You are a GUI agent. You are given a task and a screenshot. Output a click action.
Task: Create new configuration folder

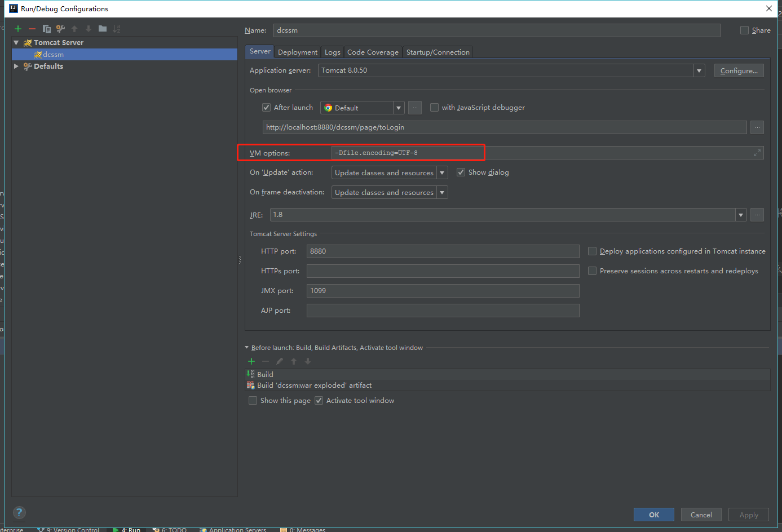pos(103,29)
